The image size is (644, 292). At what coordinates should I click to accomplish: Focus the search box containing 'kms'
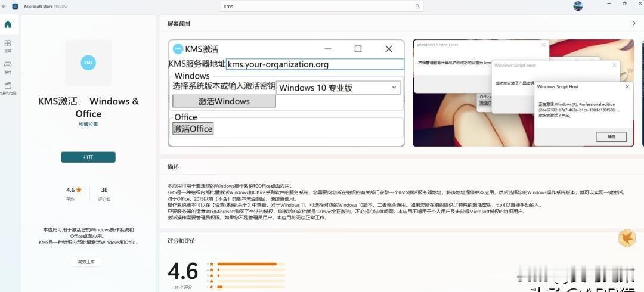point(321,6)
